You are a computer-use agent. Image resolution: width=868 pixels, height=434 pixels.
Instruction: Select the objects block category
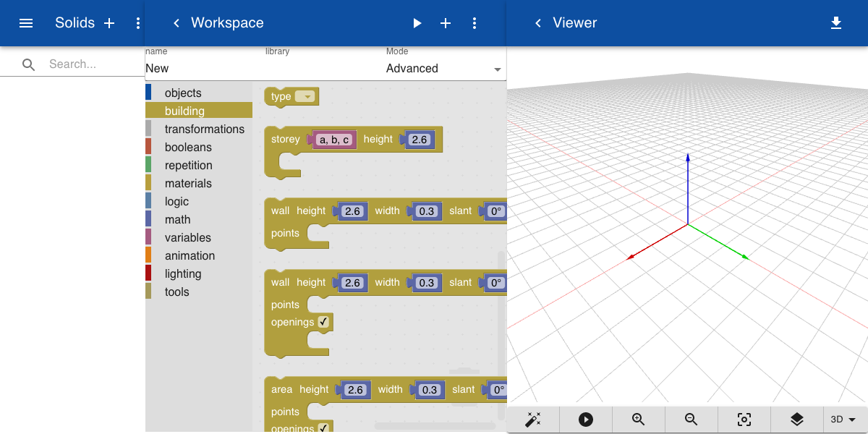pos(199,93)
